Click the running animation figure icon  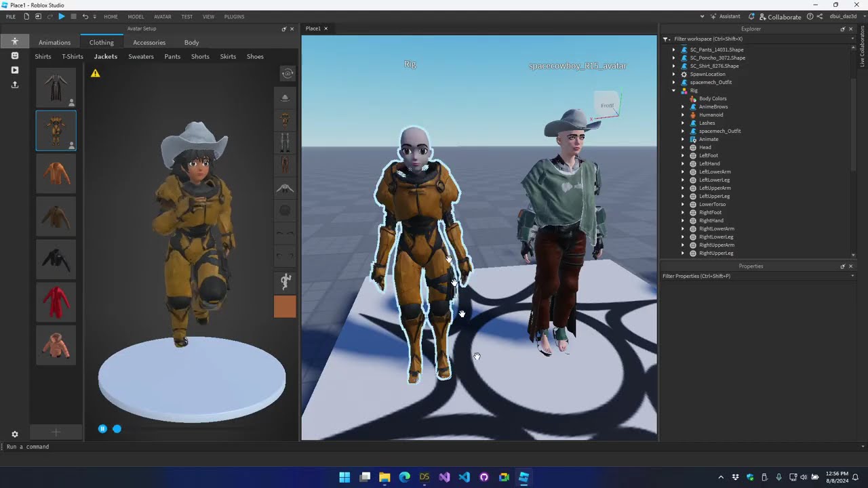pyautogui.click(x=285, y=281)
